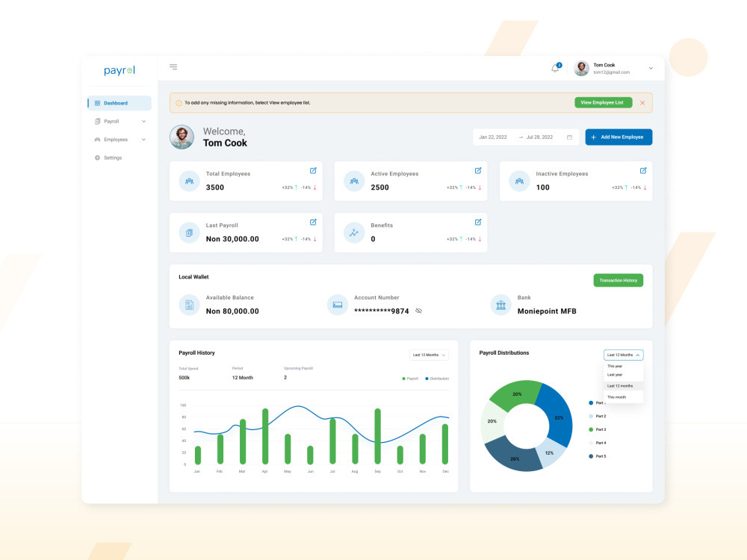Click the Last Payroll document icon

189,233
